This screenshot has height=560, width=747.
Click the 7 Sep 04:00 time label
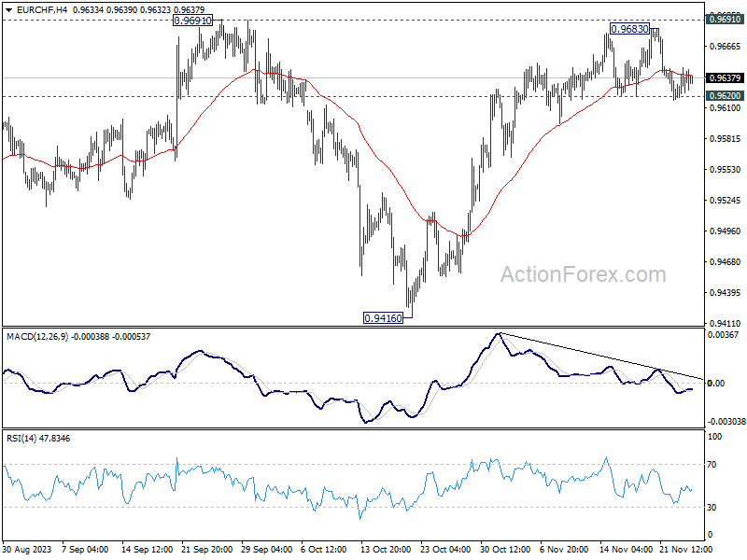(85, 549)
